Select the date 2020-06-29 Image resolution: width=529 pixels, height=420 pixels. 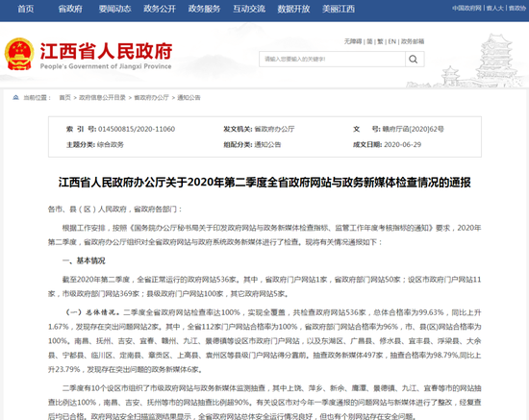(x=402, y=144)
